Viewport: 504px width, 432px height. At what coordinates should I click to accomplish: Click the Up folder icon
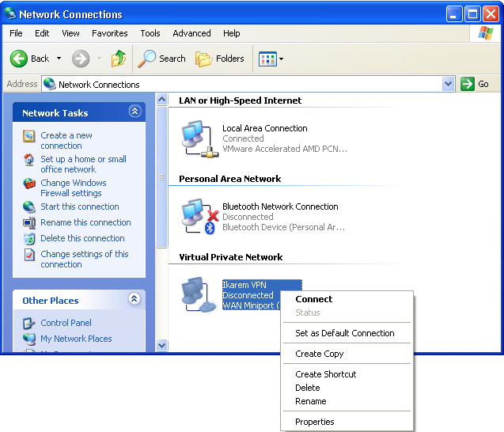[x=119, y=59]
